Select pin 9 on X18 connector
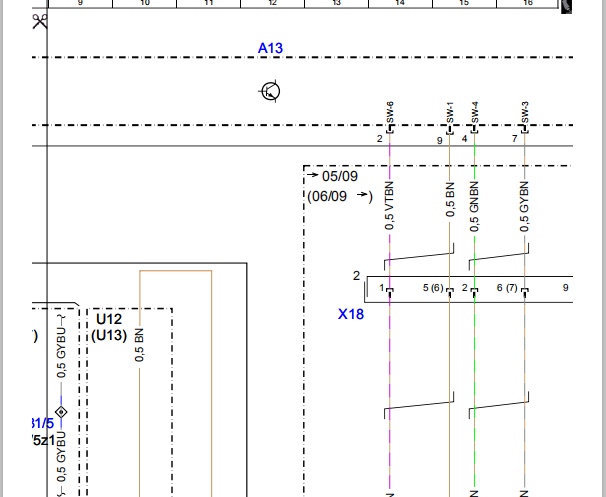 (x=565, y=288)
